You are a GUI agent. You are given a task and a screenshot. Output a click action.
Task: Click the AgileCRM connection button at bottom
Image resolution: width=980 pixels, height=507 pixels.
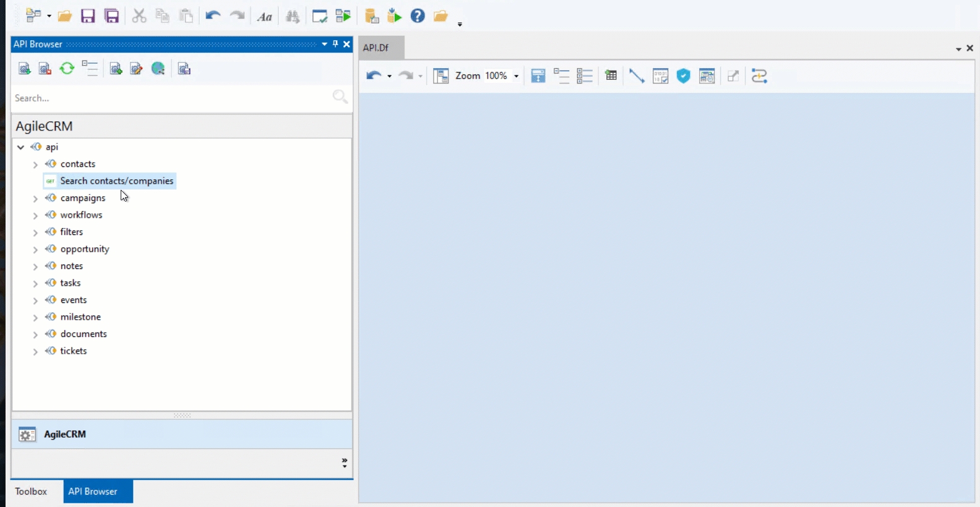click(65, 435)
